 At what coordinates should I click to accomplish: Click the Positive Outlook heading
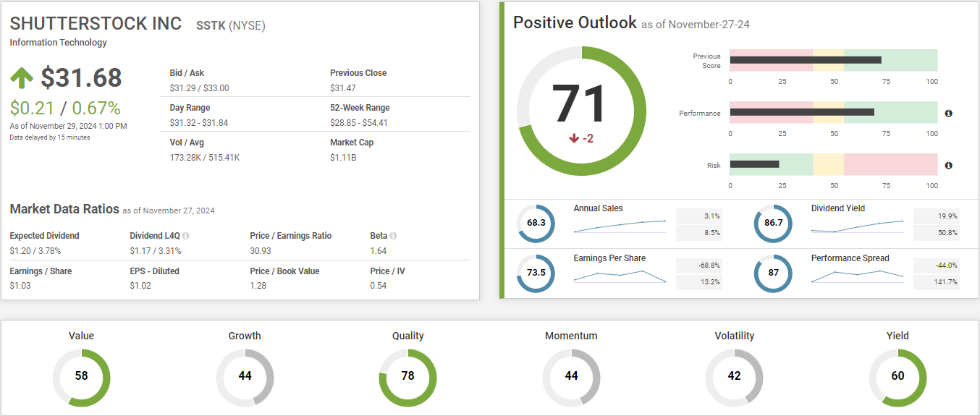[x=575, y=22]
